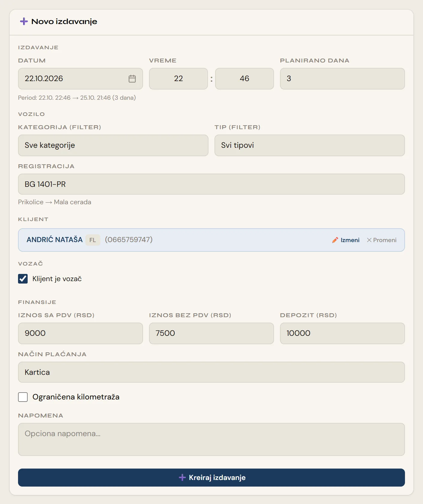The width and height of the screenshot is (423, 504).
Task: Click the Period summary text below Datum
Action: click(77, 98)
